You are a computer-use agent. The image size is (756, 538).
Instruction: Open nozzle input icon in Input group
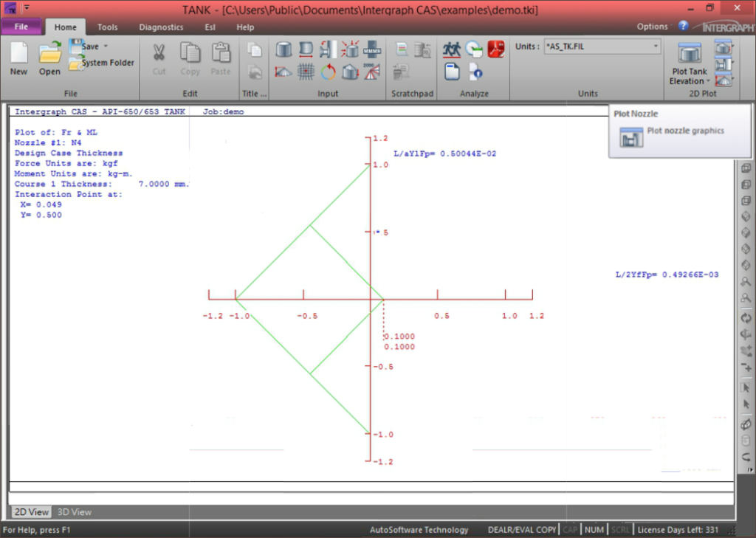[x=328, y=49]
